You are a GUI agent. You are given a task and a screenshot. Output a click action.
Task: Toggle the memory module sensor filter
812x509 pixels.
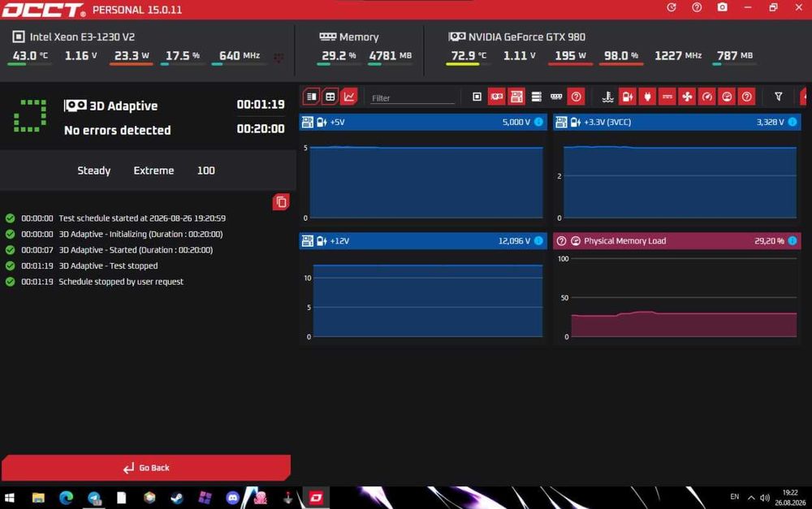[x=556, y=97]
